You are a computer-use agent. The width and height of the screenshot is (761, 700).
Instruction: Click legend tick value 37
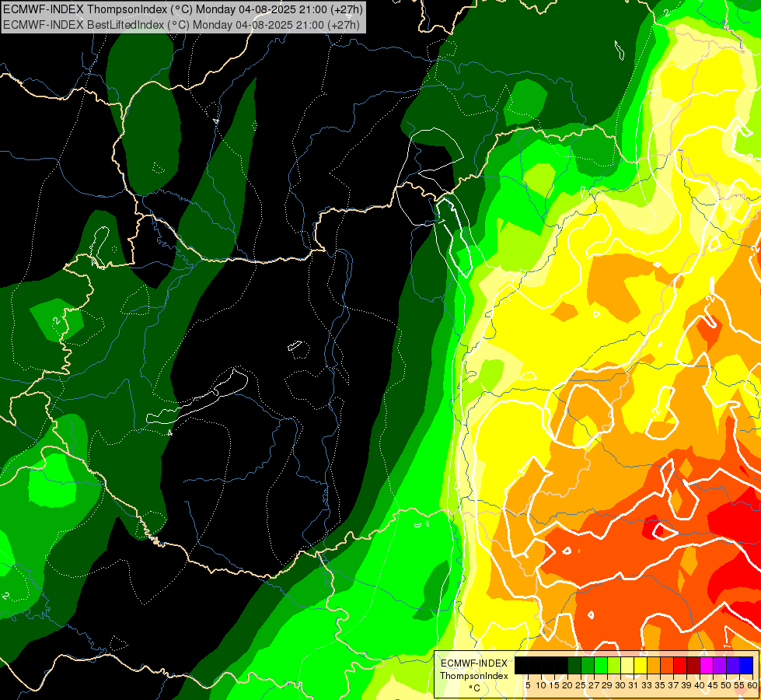(673, 685)
